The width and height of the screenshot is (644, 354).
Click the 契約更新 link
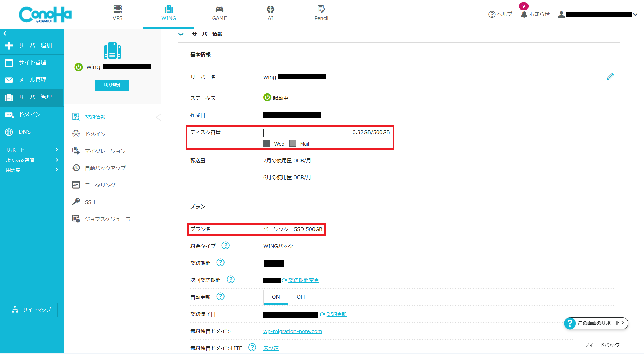pyautogui.click(x=337, y=314)
